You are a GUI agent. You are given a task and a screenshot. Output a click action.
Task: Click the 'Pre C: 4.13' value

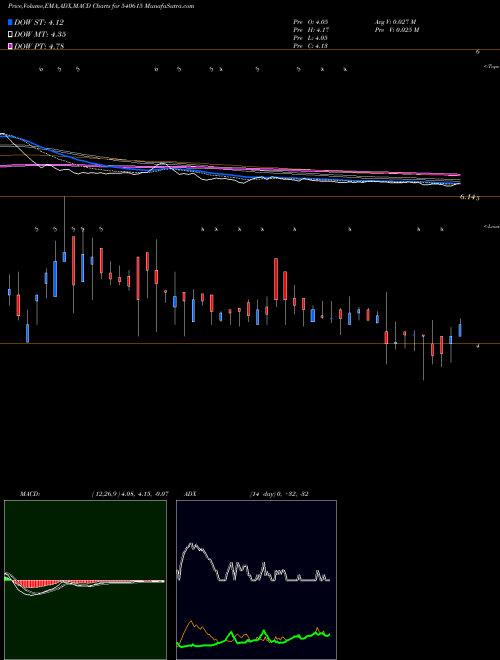click(311, 46)
